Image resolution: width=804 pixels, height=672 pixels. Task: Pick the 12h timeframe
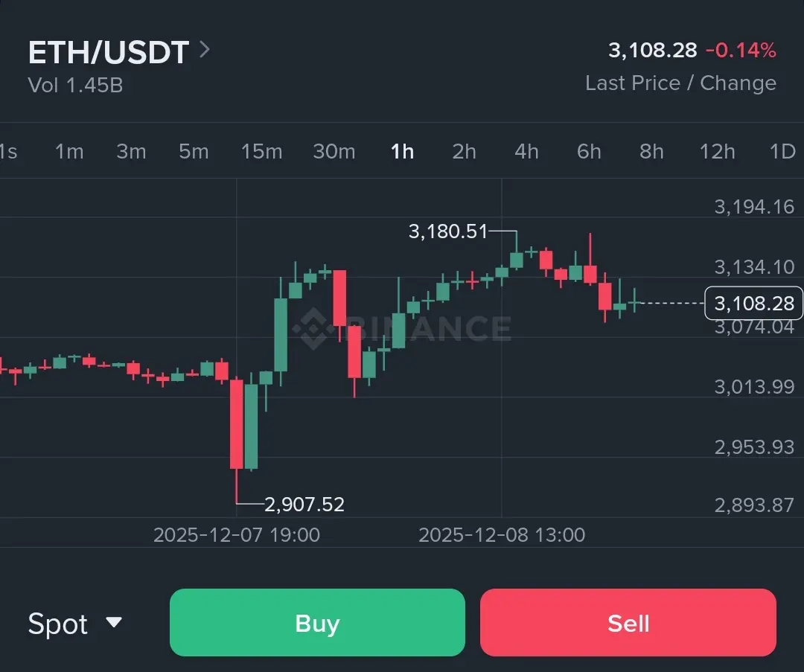[718, 152]
